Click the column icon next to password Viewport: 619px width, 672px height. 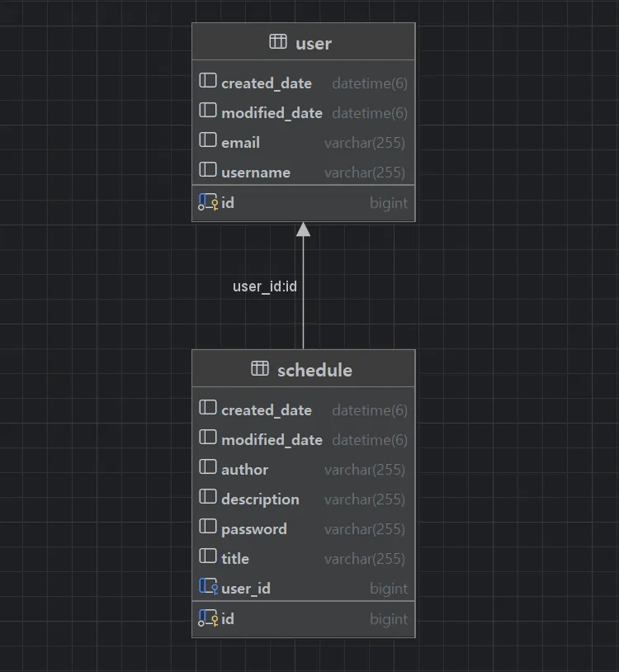pos(208,528)
